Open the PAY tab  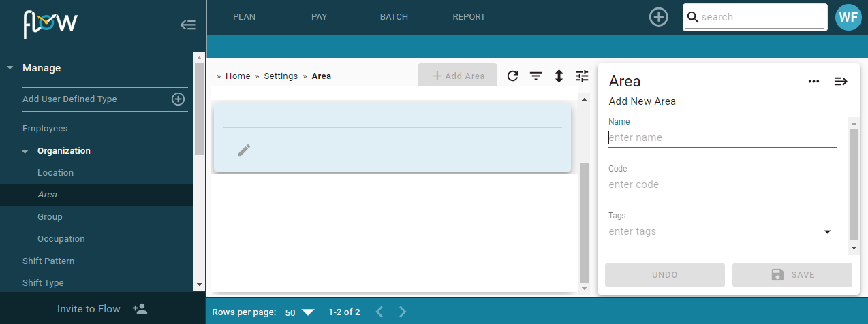tap(320, 17)
